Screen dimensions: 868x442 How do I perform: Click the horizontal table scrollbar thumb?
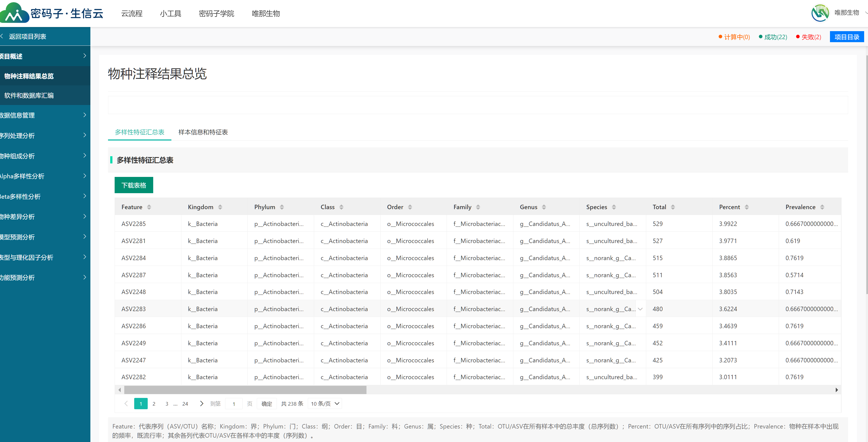245,390
